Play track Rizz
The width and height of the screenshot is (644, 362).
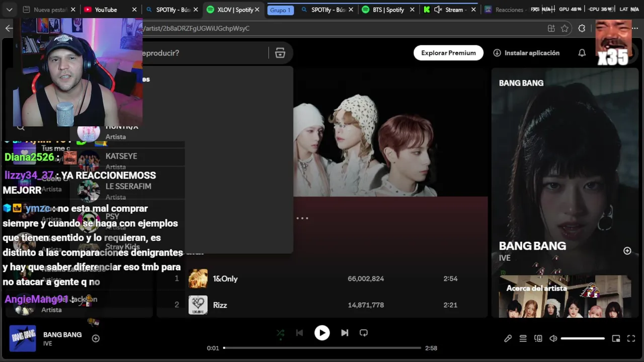(x=220, y=305)
